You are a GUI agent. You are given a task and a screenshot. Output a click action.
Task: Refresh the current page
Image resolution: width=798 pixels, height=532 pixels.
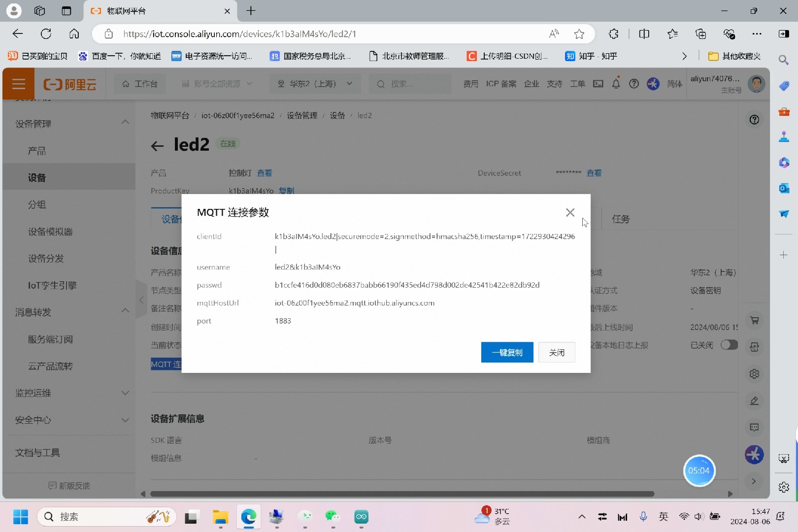click(x=46, y=33)
